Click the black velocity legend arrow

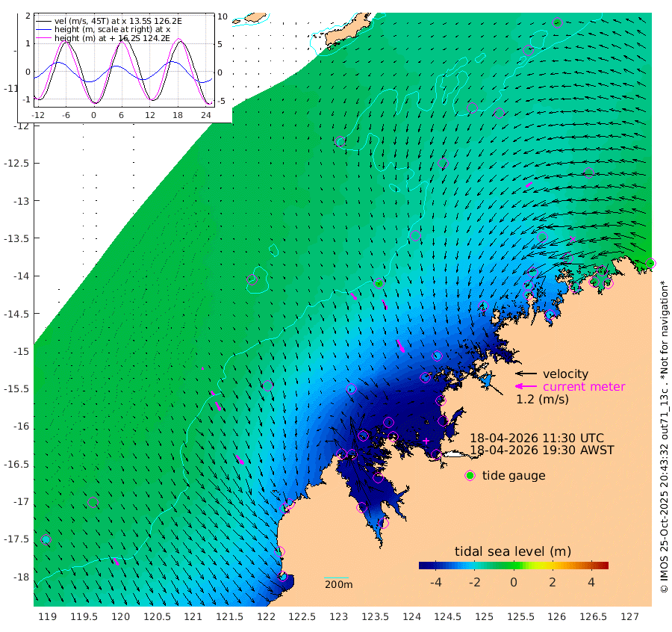(x=526, y=374)
